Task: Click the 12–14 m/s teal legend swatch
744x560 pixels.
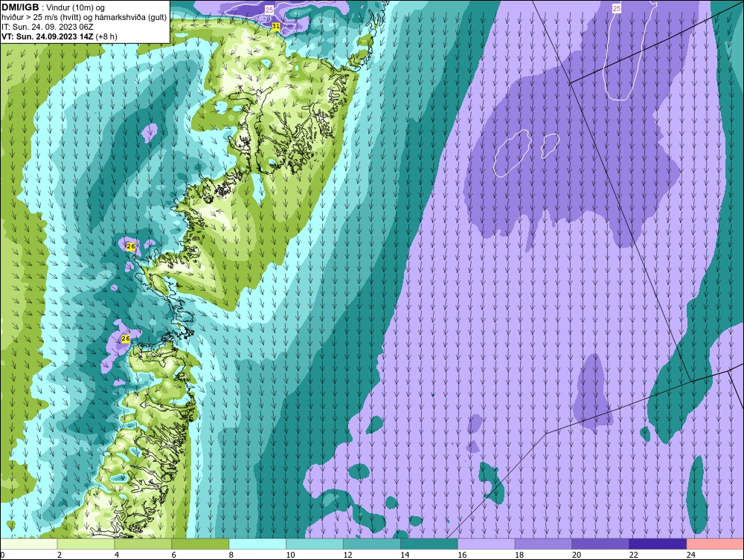Action: [371, 544]
